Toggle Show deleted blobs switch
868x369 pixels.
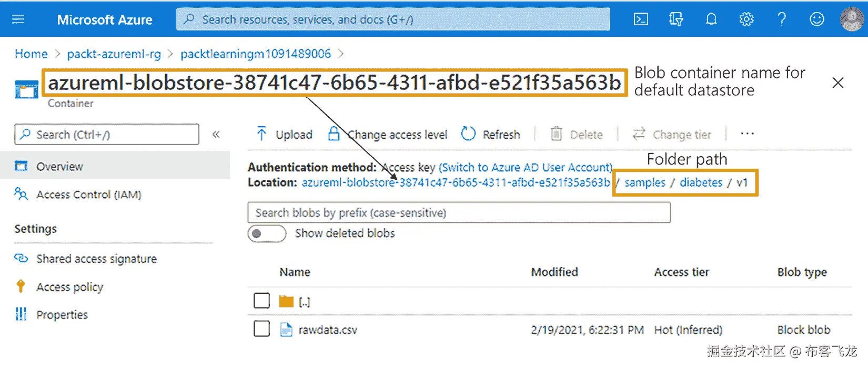(x=267, y=233)
